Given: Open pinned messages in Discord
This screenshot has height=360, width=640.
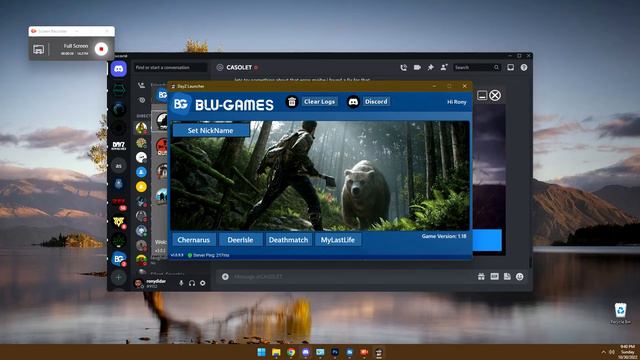Looking at the screenshot, I should [430, 67].
